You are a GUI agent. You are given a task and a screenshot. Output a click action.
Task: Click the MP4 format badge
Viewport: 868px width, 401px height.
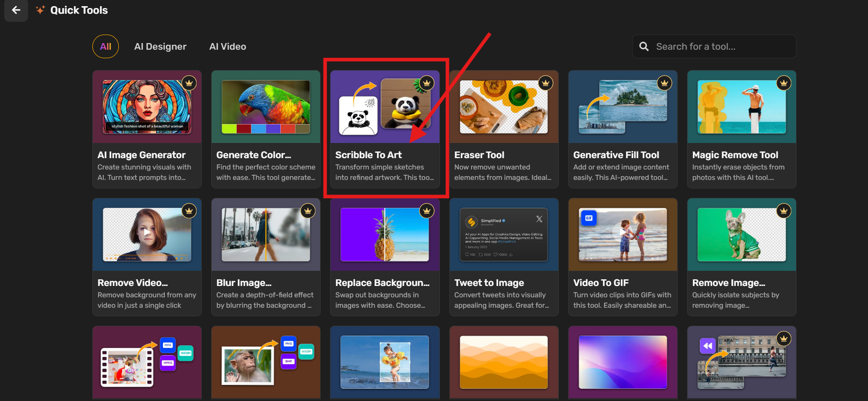168,345
